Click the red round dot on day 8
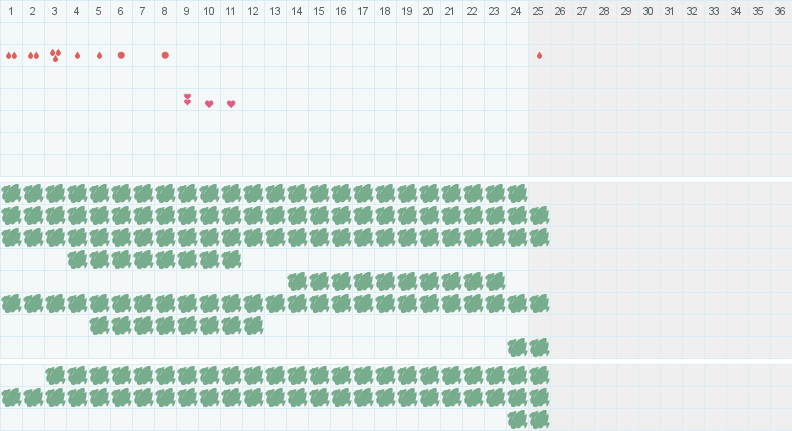Image resolution: width=792 pixels, height=431 pixels. [x=165, y=55]
